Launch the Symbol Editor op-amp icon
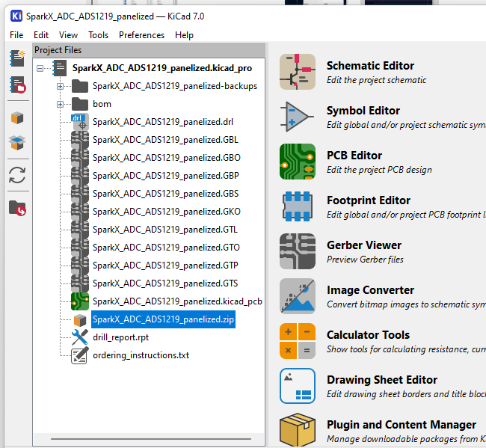Screen dimensions: 486x448 click(297, 117)
